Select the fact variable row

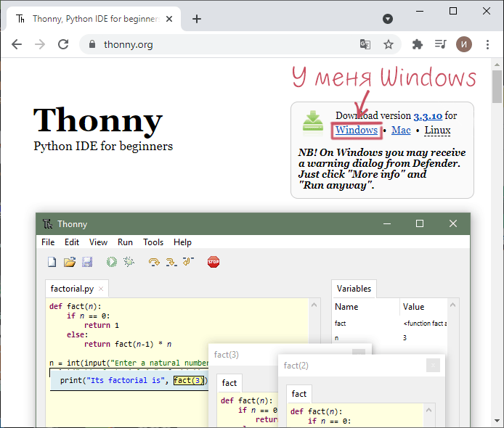point(389,324)
